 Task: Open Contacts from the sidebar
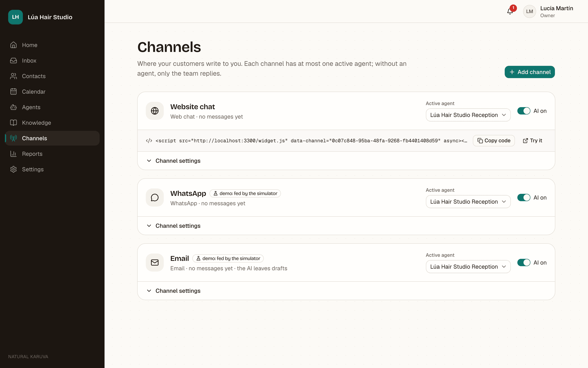(52, 76)
